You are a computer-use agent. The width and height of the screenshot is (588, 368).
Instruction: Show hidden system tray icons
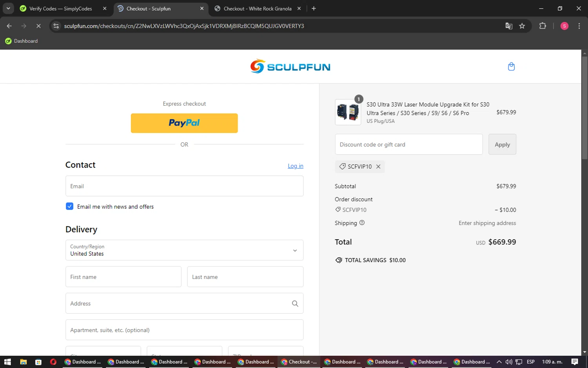[499, 362]
